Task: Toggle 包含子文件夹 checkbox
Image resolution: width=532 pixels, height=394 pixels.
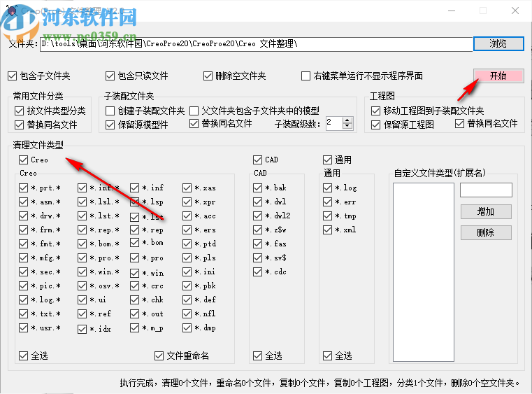Action: pyautogui.click(x=12, y=76)
